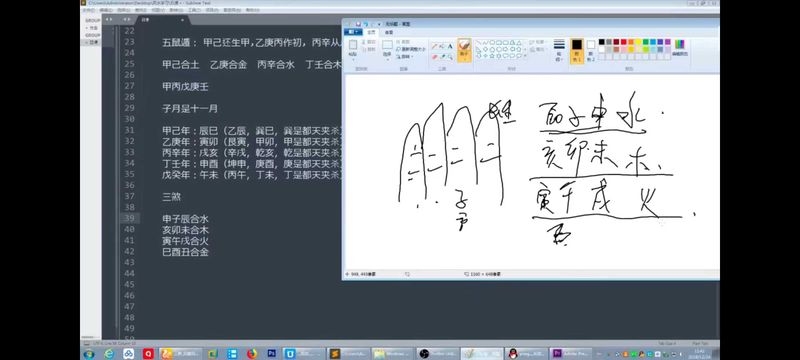This screenshot has width=800, height=360.
Task: Select the Text tool marked A
Action: (450, 46)
